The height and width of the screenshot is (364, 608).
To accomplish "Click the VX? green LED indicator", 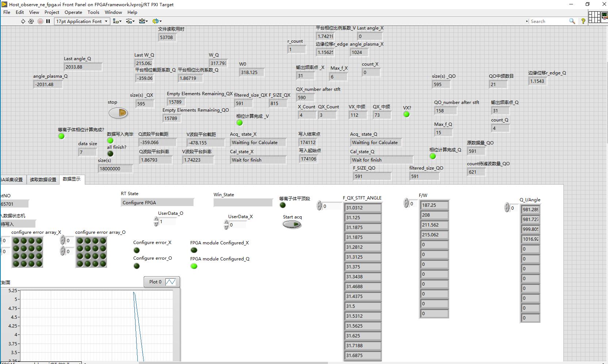I will 406,115.
